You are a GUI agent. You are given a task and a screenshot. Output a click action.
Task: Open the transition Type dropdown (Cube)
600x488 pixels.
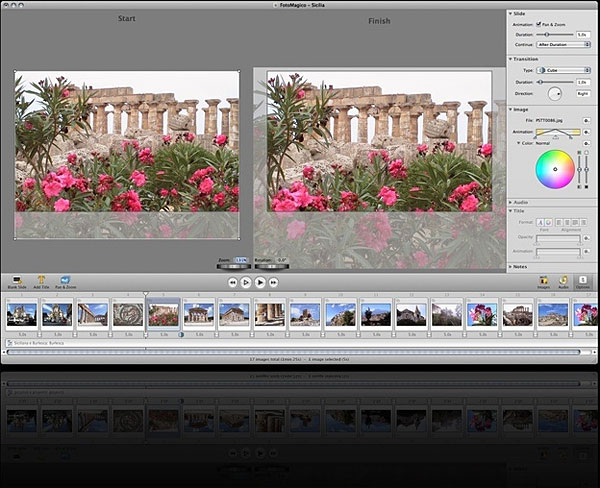pos(564,70)
